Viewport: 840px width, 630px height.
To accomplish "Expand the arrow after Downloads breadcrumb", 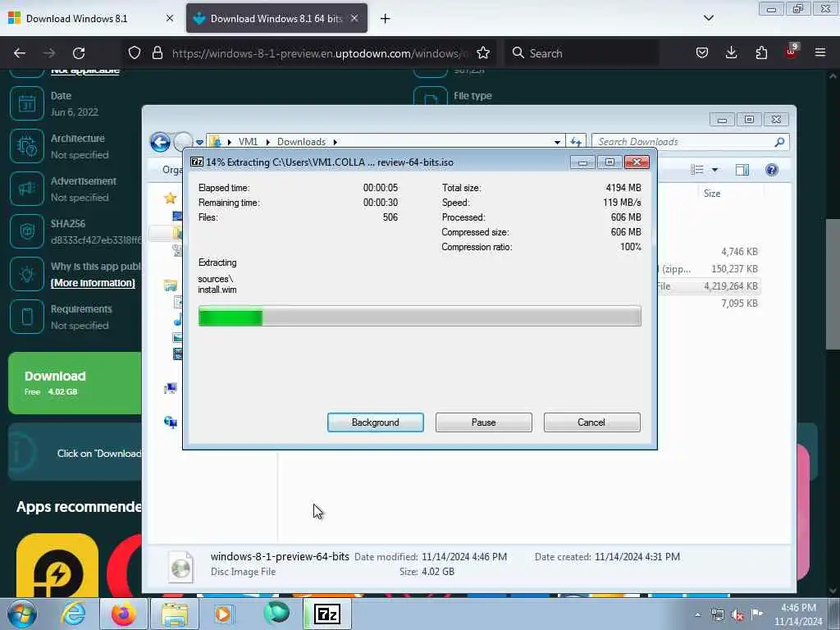I will 336,142.
